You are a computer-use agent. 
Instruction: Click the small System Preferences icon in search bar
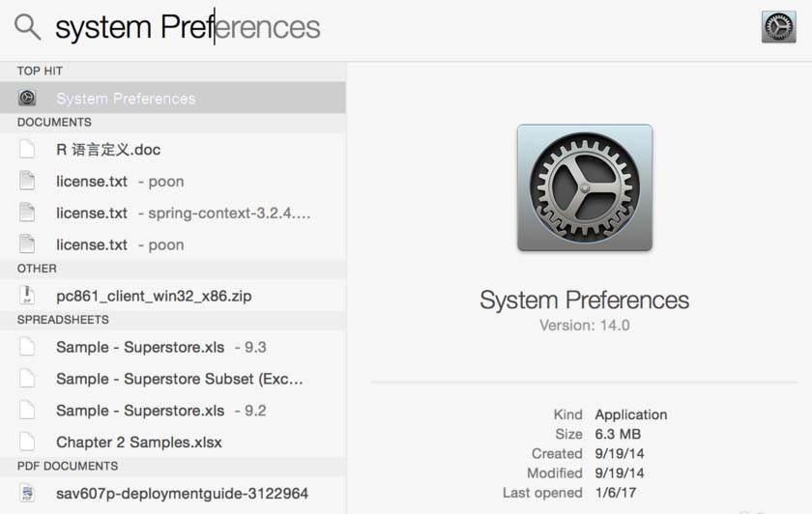[x=778, y=27]
